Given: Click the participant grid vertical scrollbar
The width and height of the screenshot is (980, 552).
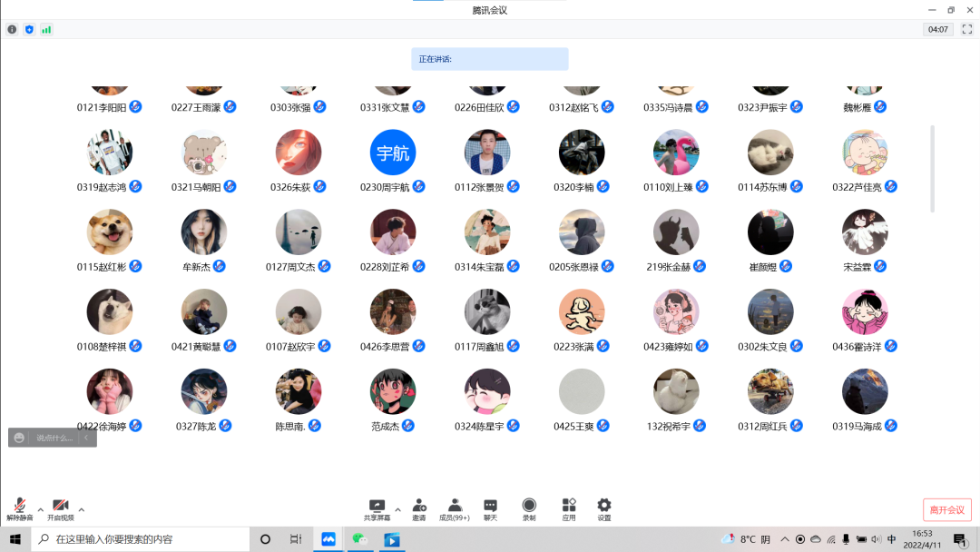Looking at the screenshot, I should tap(932, 168).
